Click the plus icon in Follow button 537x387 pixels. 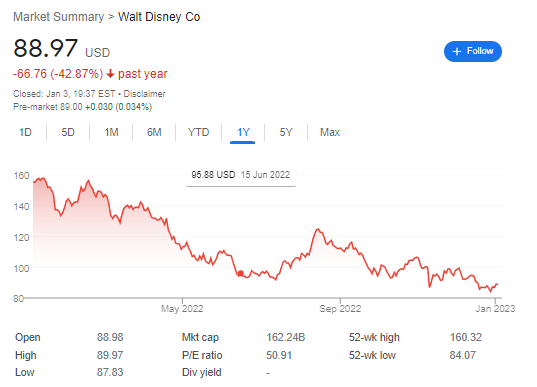point(457,51)
